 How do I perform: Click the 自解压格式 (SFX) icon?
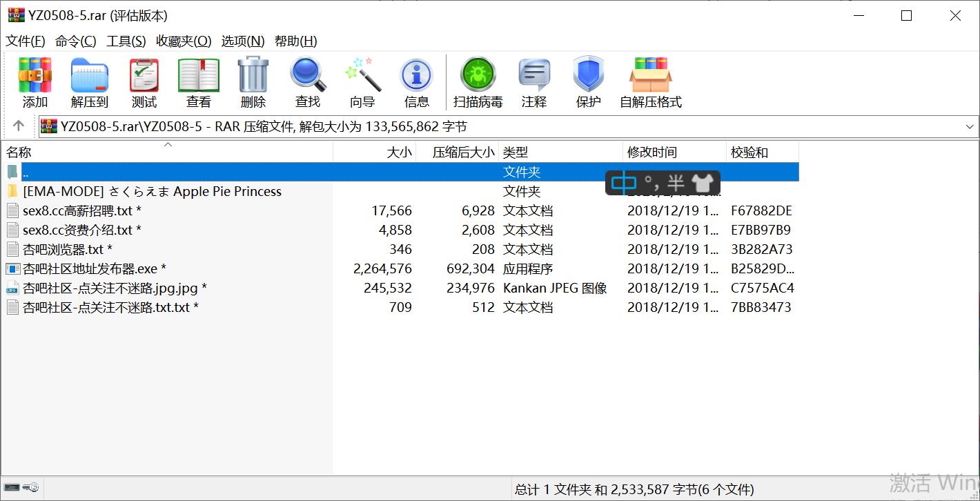click(651, 83)
